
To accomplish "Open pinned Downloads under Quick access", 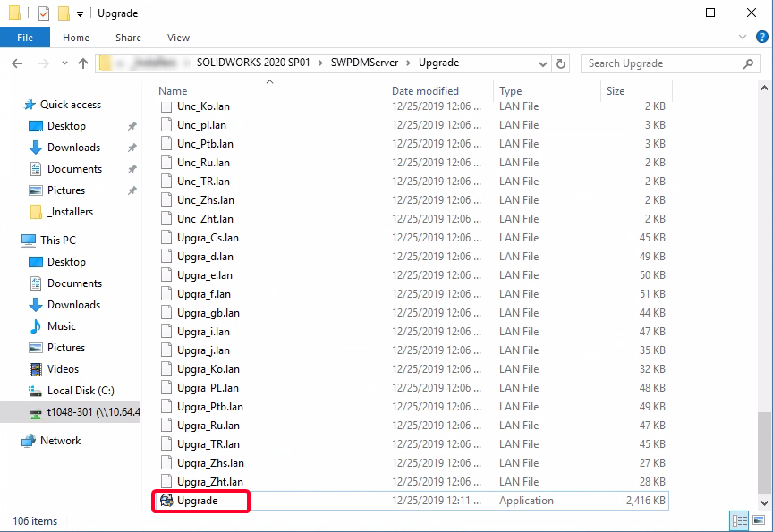I will (x=73, y=148).
